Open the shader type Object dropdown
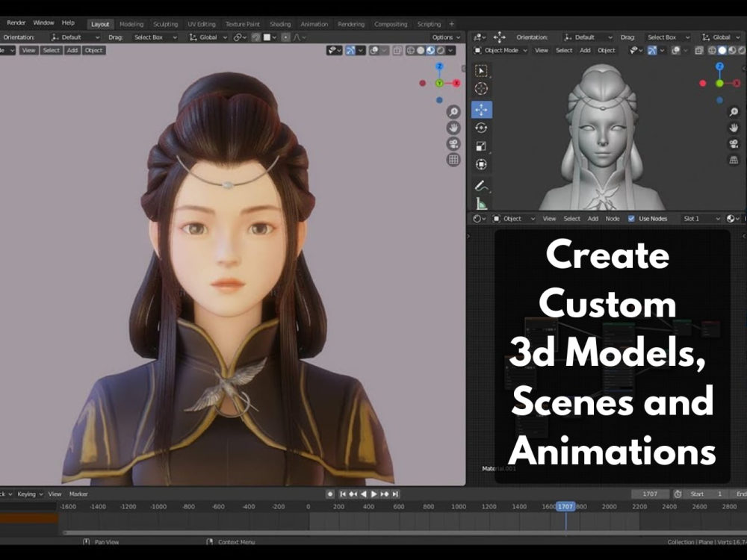The width and height of the screenshot is (747, 560). pos(513,219)
